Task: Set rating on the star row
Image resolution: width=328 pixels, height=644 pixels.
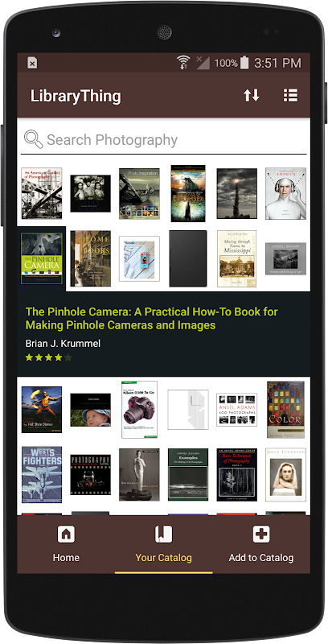Action: (48, 357)
